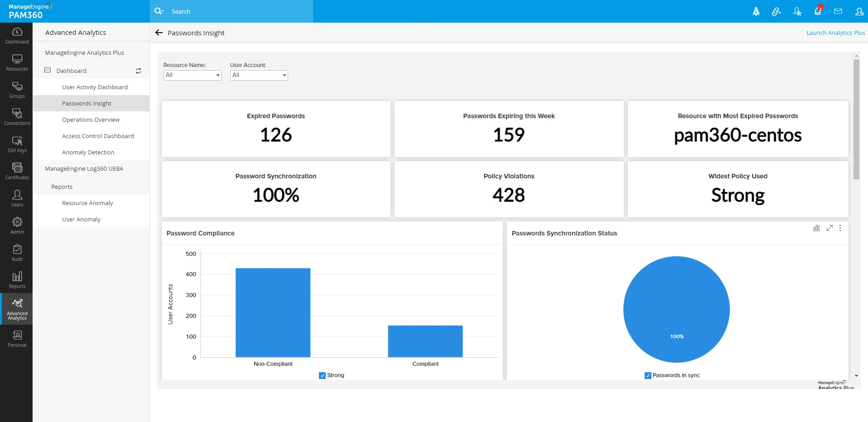868x422 pixels.
Task: Open the Connections sidebar section
Action: 16,117
